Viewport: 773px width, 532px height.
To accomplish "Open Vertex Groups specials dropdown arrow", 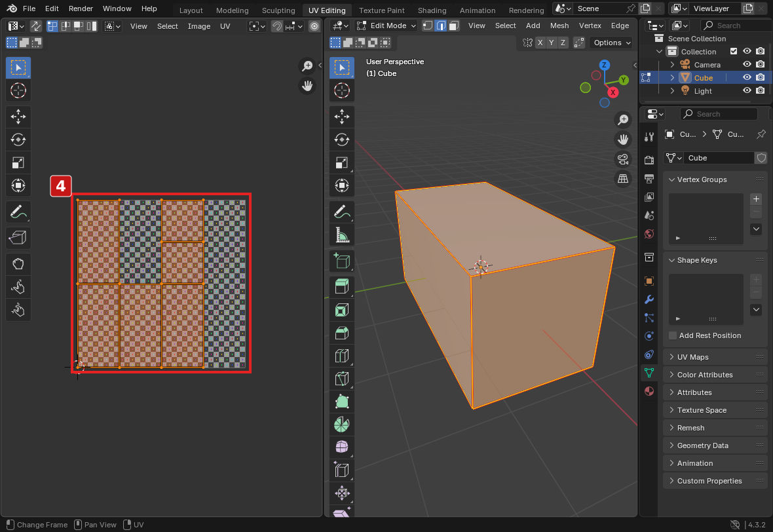I will [x=756, y=229].
